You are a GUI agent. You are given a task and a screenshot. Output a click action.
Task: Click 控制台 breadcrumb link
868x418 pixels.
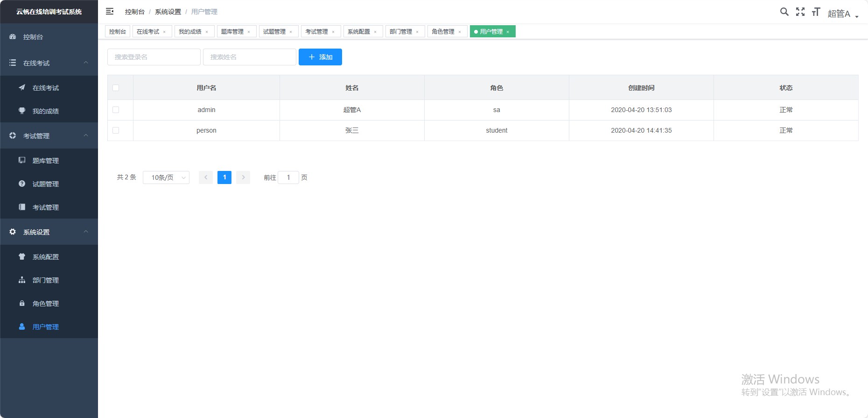coord(135,12)
